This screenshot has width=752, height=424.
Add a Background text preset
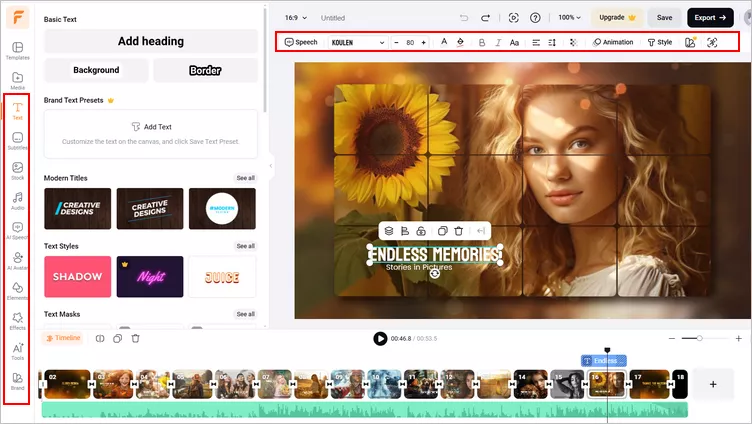[96, 70]
